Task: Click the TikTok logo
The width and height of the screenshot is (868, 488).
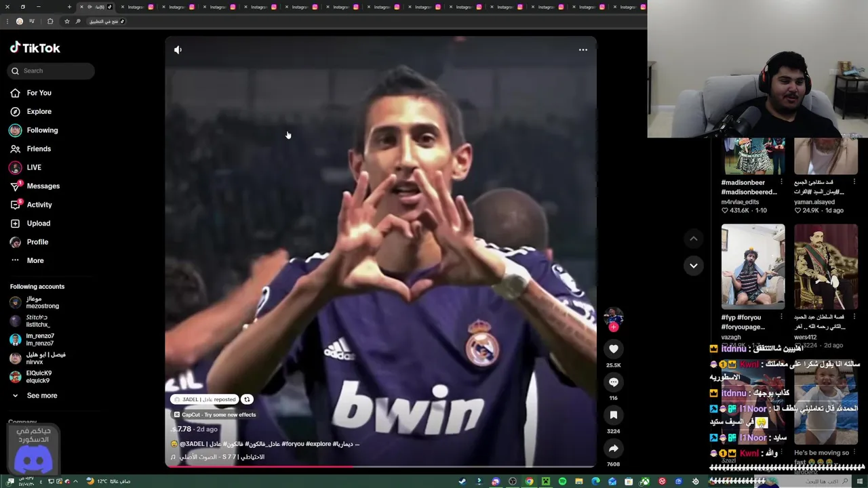Action: point(35,47)
